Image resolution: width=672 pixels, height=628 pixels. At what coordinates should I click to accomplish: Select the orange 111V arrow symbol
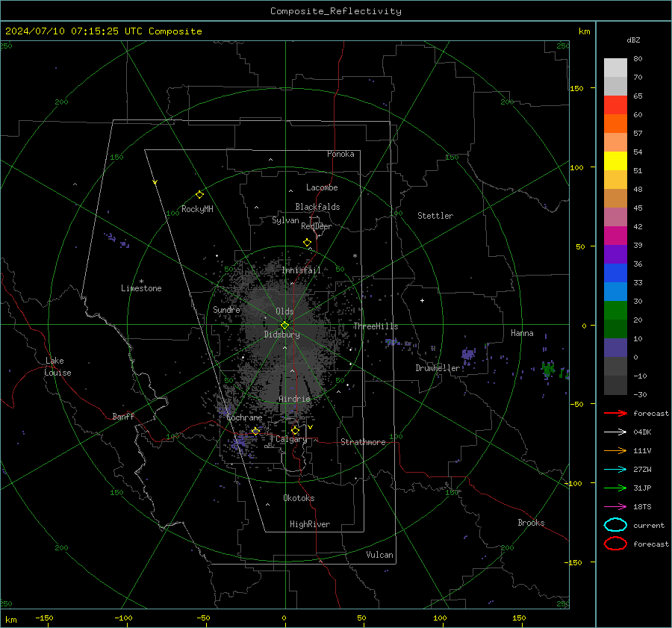pyautogui.click(x=615, y=450)
